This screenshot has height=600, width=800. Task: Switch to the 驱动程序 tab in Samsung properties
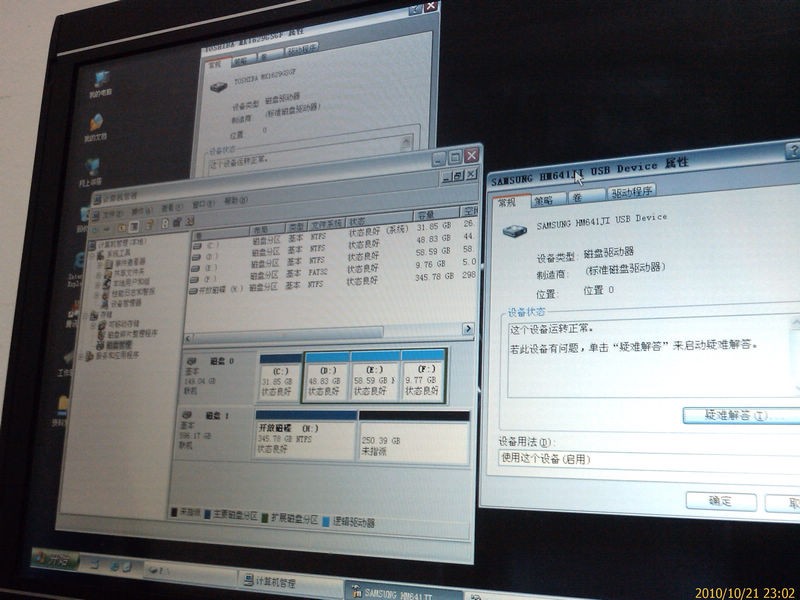coord(631,192)
